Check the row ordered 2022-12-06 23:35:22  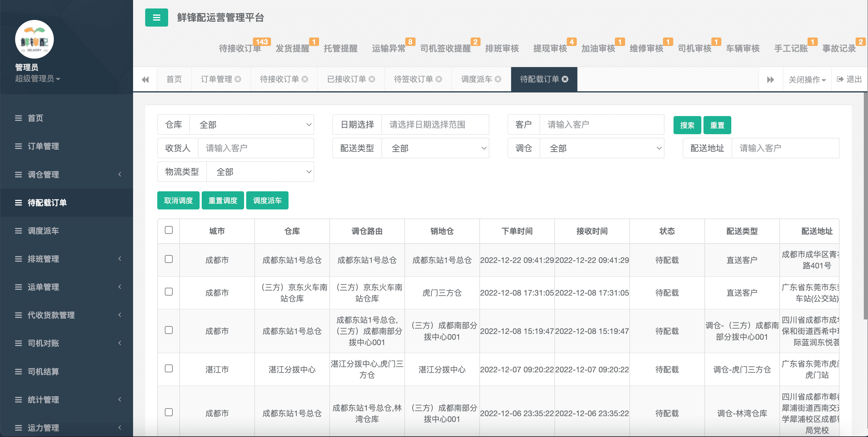(x=169, y=412)
